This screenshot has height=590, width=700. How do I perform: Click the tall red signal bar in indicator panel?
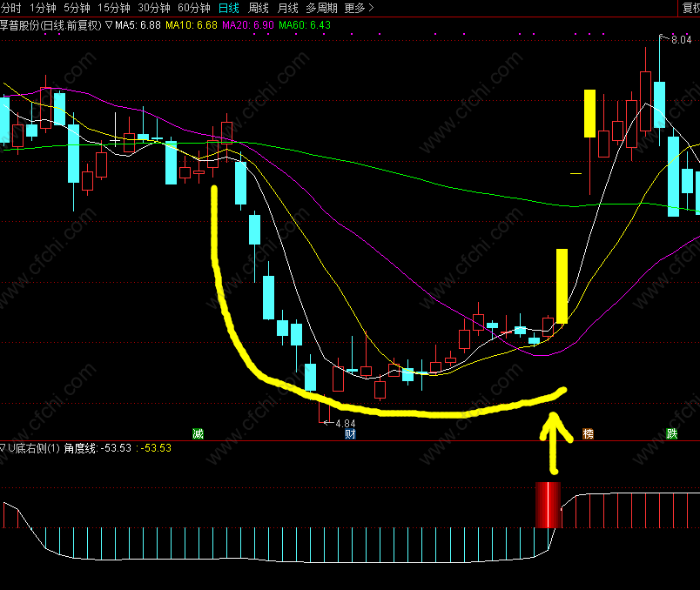[549, 505]
